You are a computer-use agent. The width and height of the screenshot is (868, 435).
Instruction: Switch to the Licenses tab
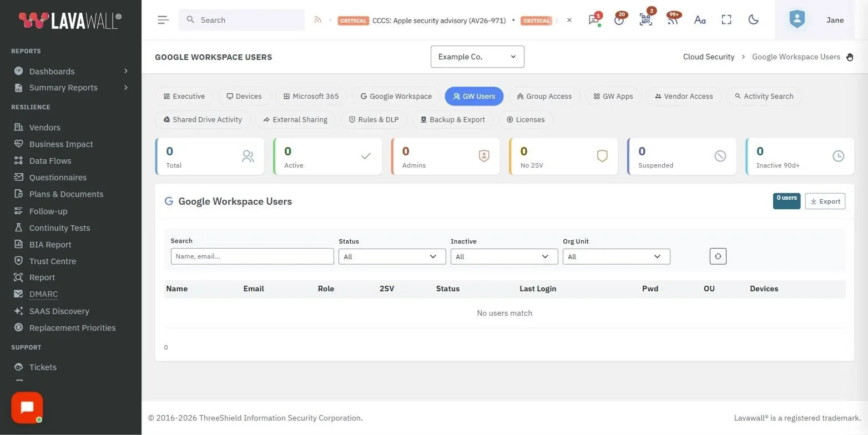pos(526,119)
